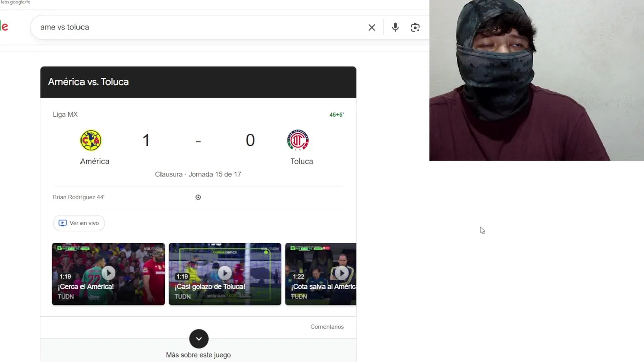Viewport: 644px width, 362px height.
Task: Open Google Lens image search icon
Action: click(415, 27)
